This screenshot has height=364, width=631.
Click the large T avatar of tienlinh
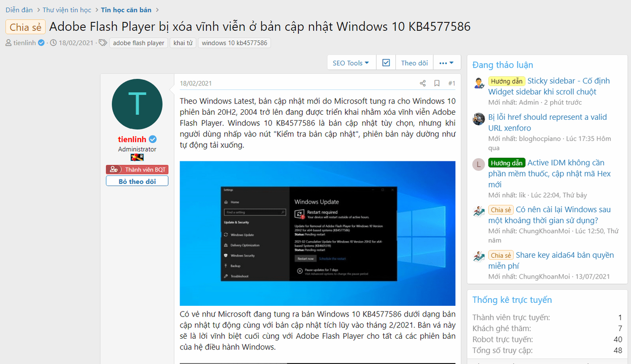click(137, 104)
